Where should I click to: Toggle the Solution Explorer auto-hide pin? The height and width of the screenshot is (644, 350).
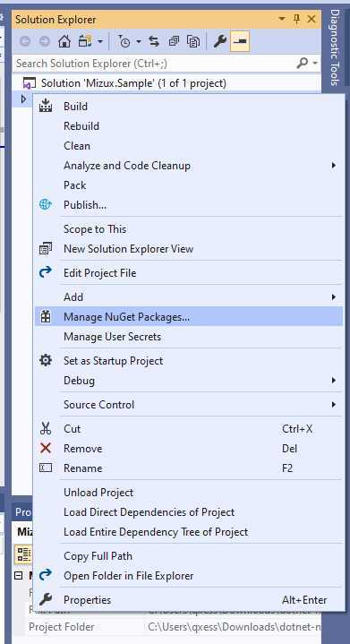click(x=297, y=19)
